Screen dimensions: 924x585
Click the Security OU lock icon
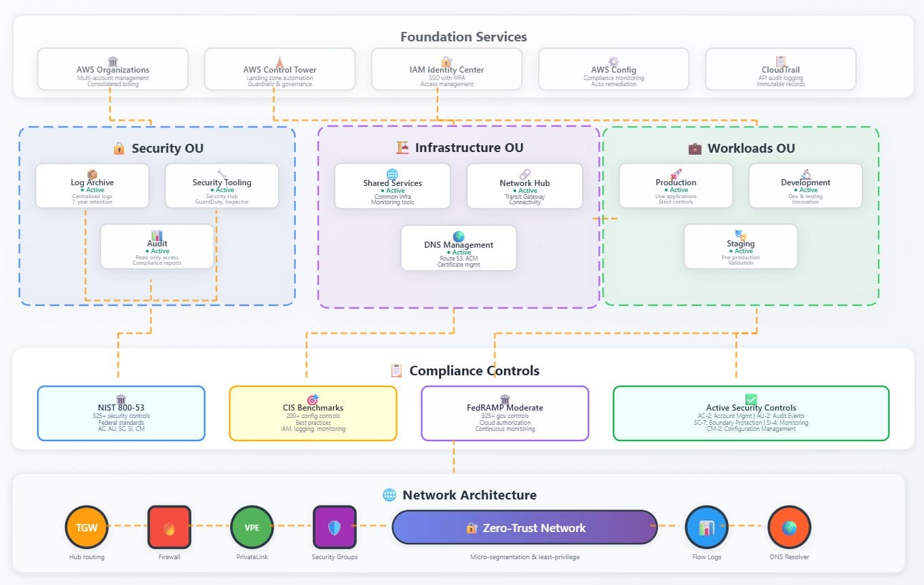(x=119, y=149)
